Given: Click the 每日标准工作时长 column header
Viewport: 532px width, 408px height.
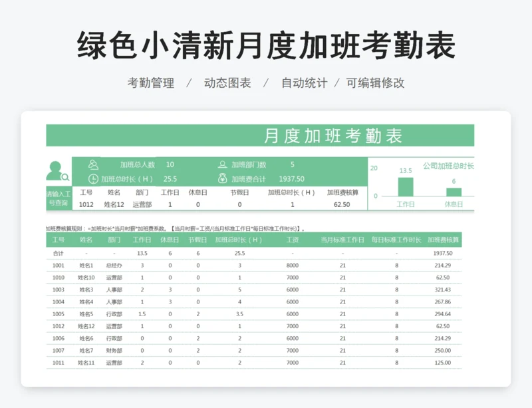Looking at the screenshot, I should pos(396,240).
